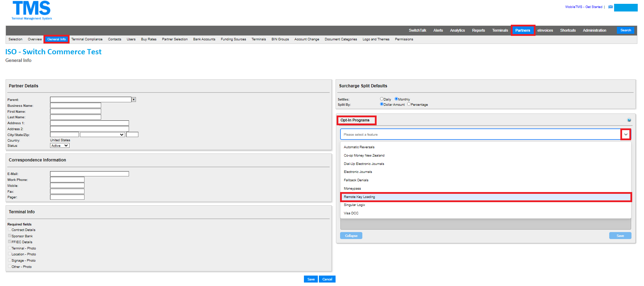Select Automatic Reversals option
Screen dimensions: 644x286
(486, 147)
